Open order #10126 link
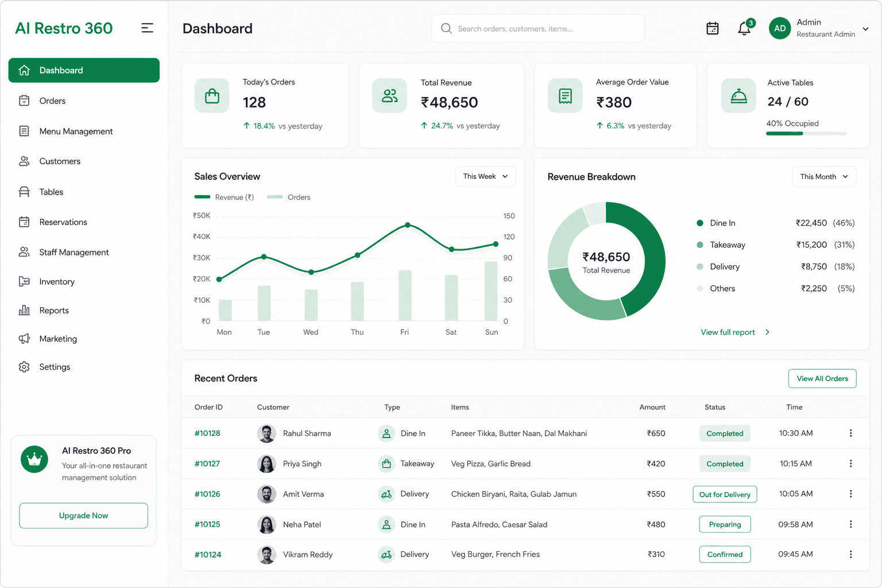Screen dimensions: 882x588 207,494
